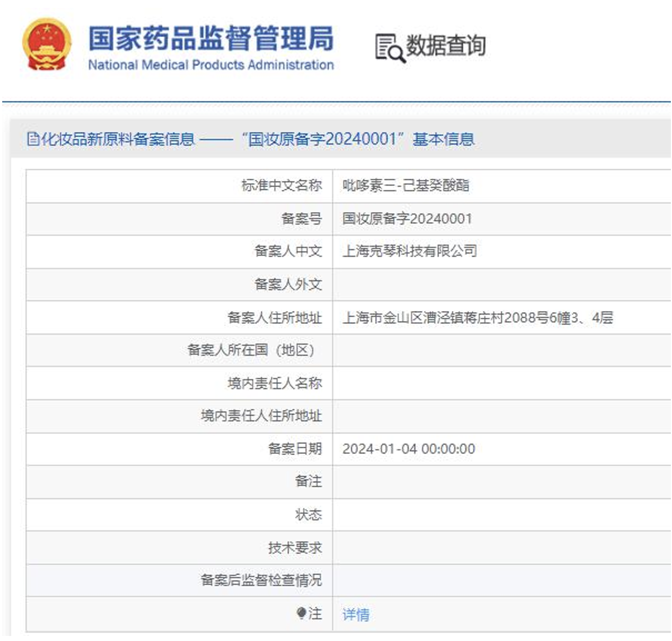Click the 备案人外文 label
Viewport: 672px width, 641px height.
coord(288,284)
